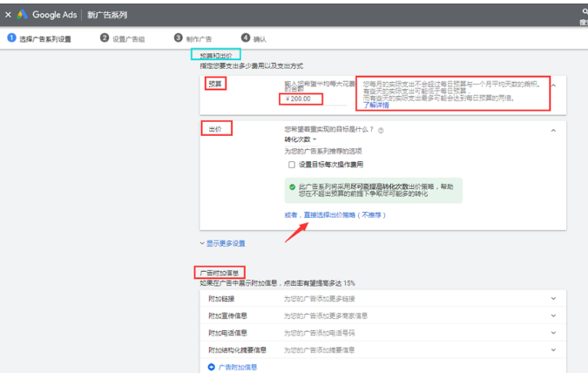588x373 pixels.
Task: Enable the 设置目标每次操作费用 checkbox
Action: (292, 164)
